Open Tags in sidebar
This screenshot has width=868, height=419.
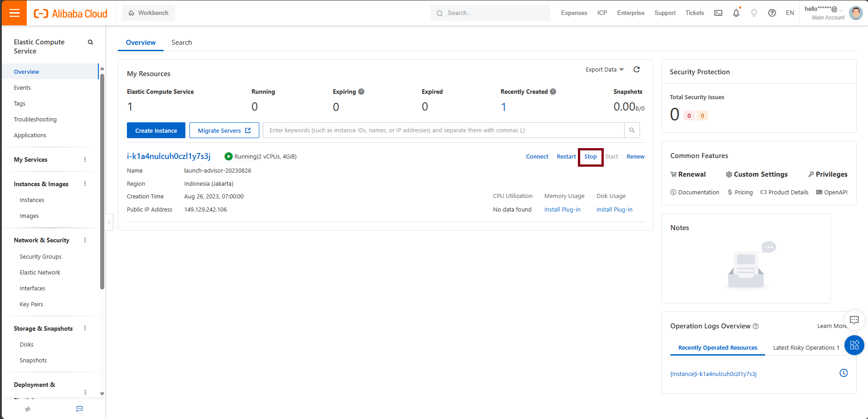tap(19, 104)
